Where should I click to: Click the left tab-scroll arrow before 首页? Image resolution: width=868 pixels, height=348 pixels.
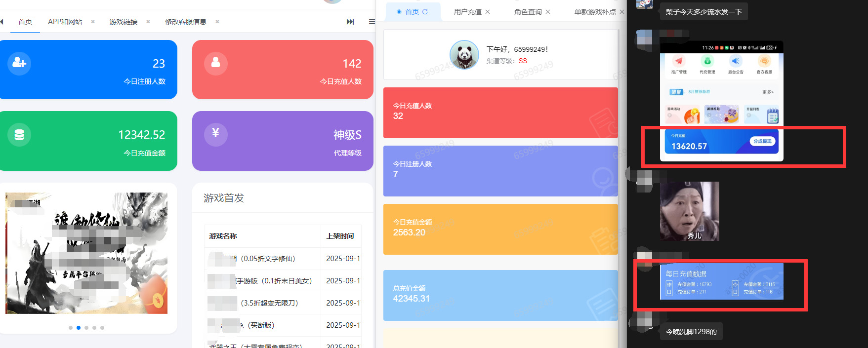2,22
